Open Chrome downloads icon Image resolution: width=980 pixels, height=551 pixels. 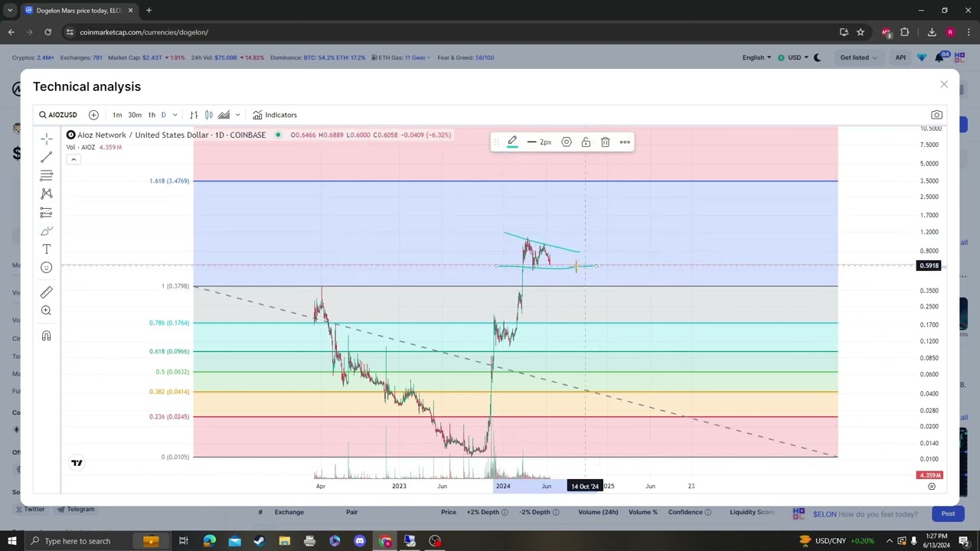tap(932, 32)
